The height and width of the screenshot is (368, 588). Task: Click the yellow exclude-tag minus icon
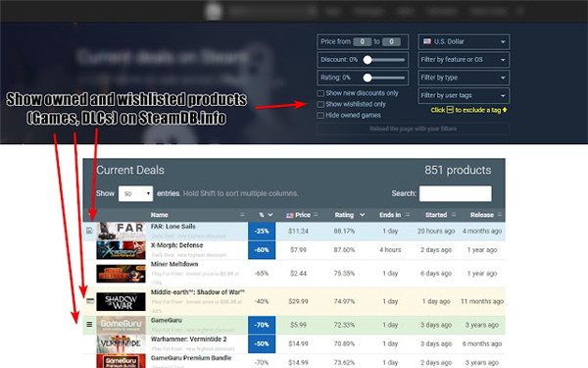click(450, 110)
